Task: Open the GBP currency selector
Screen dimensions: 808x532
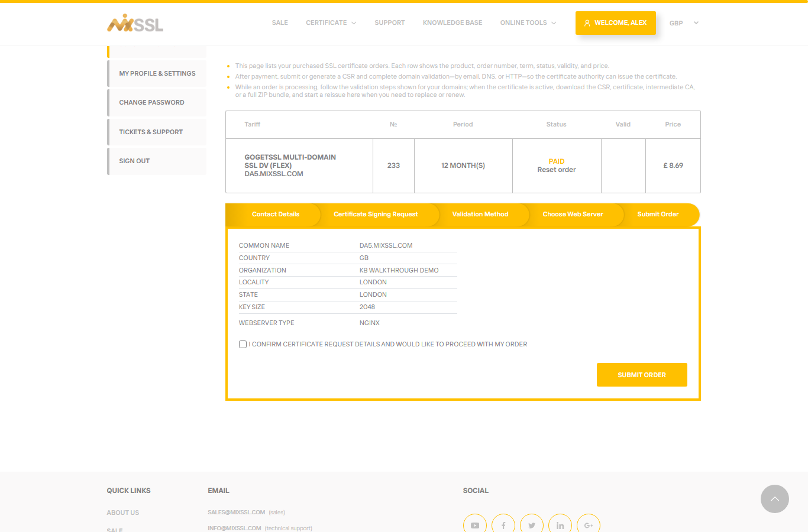Action: [x=684, y=23]
